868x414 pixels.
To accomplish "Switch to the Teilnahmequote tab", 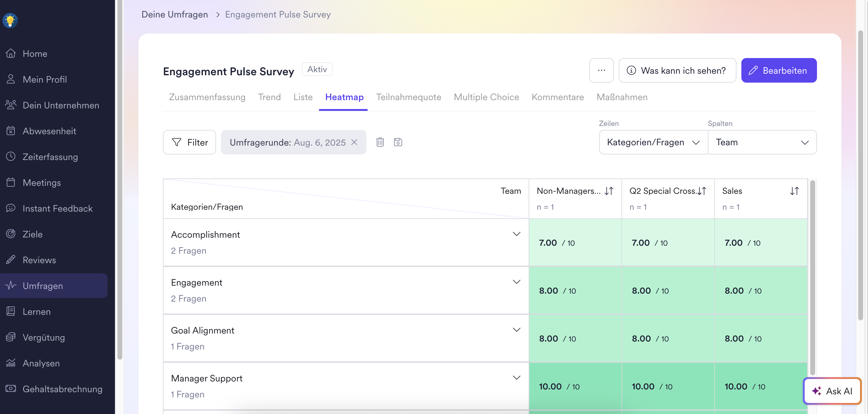I will tap(408, 97).
